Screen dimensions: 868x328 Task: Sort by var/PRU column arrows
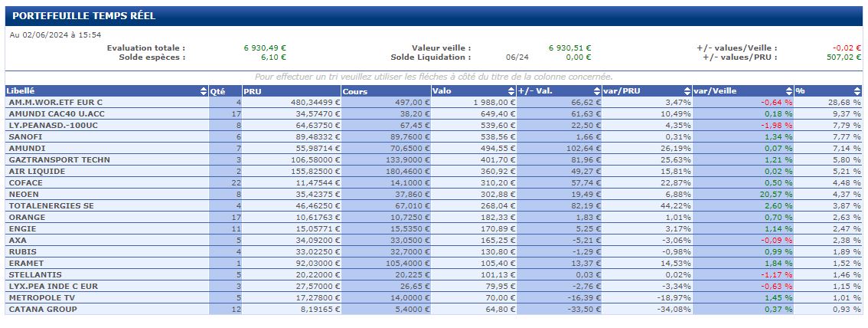687,91
